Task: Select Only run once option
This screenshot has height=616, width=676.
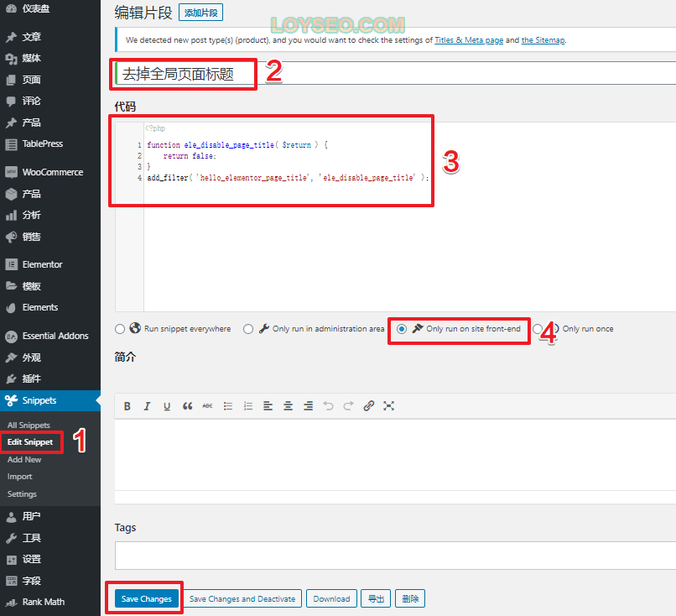Action: [x=537, y=329]
